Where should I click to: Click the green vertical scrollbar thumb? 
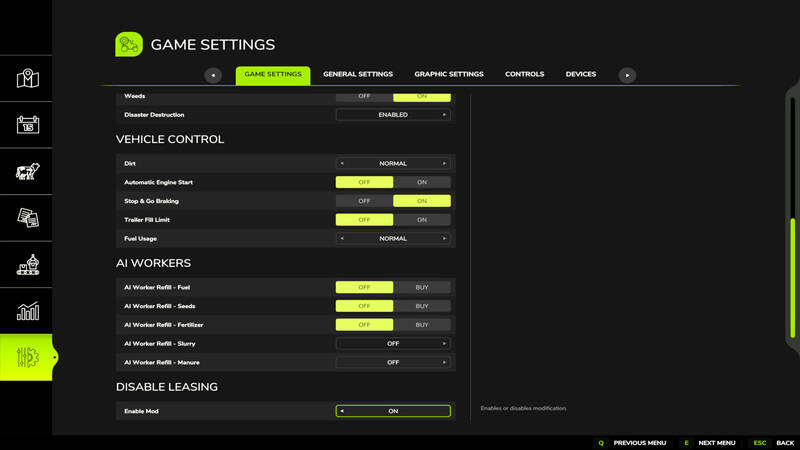click(x=793, y=278)
